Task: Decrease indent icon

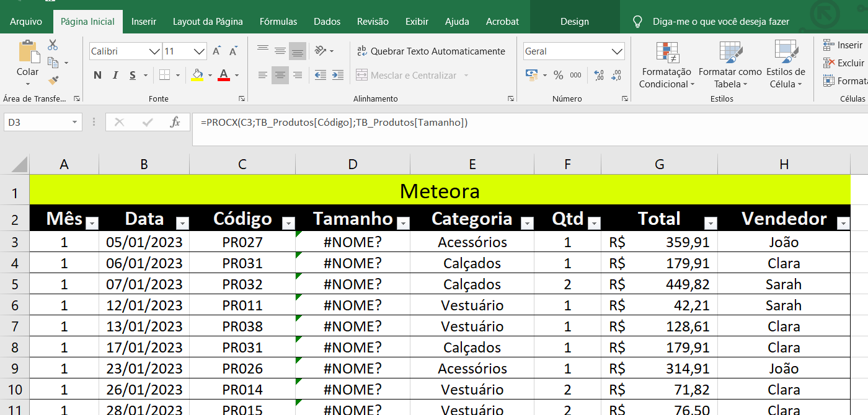Action: click(x=321, y=75)
